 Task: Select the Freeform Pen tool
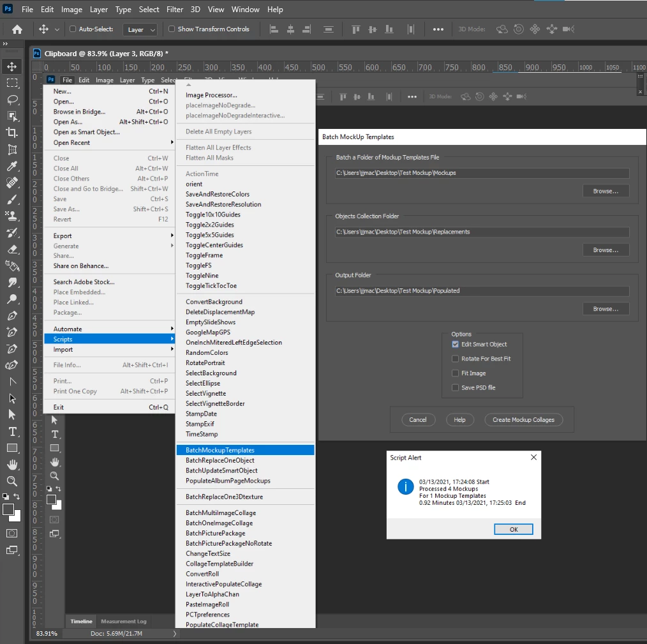12,365
